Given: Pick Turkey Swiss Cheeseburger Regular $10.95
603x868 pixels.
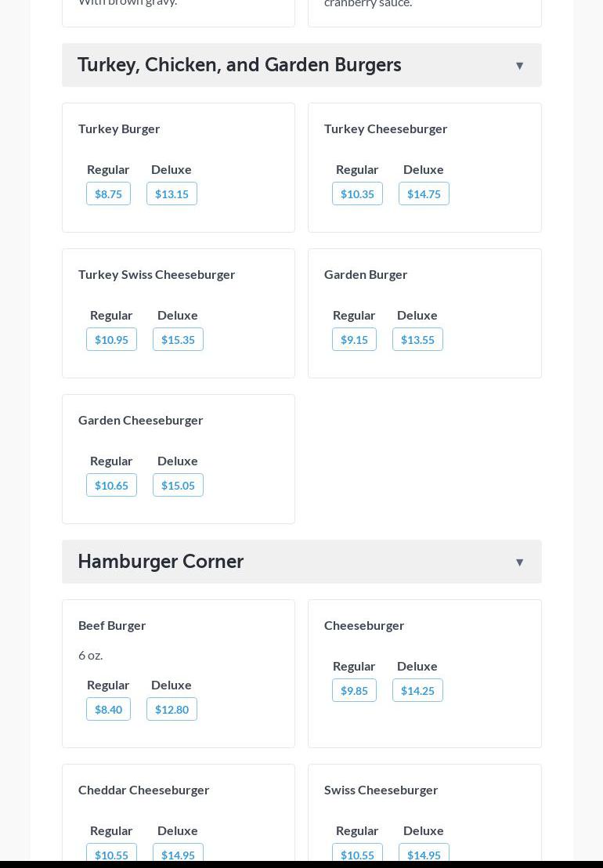Looking at the screenshot, I should (x=111, y=339).
